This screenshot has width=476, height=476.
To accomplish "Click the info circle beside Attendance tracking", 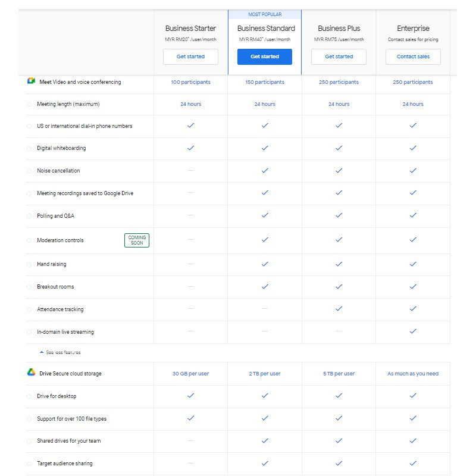I will (29, 309).
